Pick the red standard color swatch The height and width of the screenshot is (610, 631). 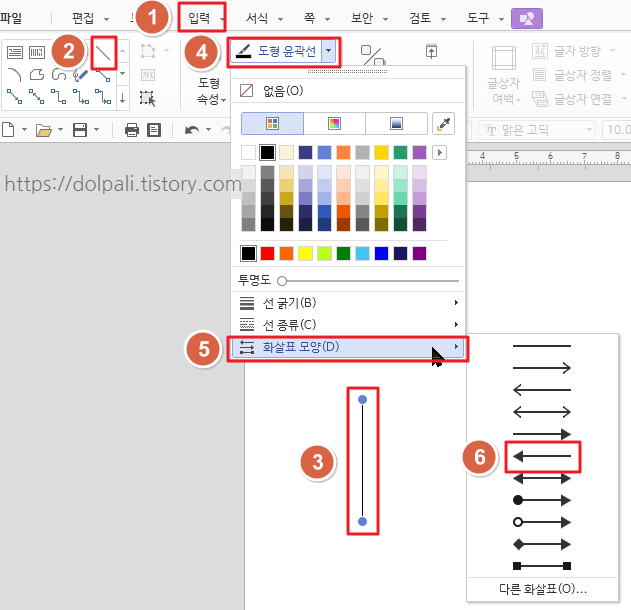click(x=268, y=253)
